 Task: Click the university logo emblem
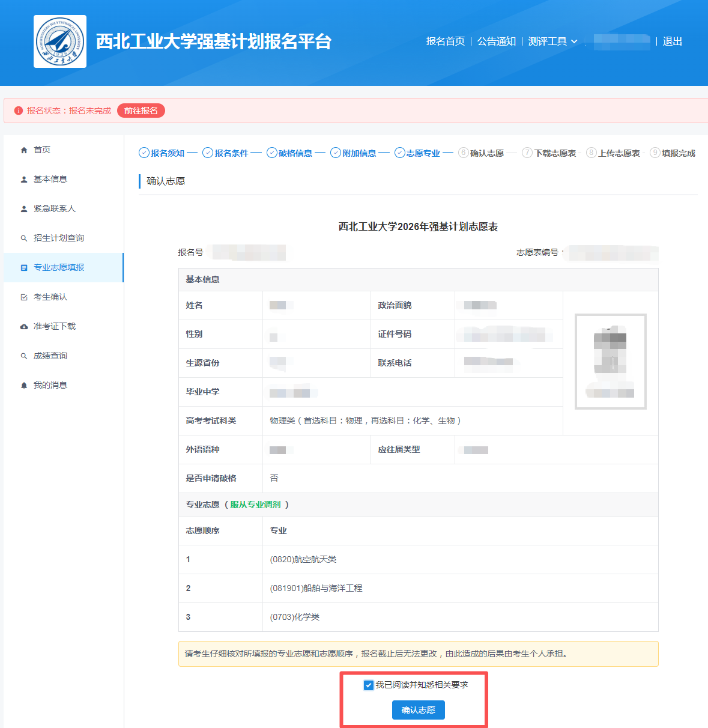(60, 41)
